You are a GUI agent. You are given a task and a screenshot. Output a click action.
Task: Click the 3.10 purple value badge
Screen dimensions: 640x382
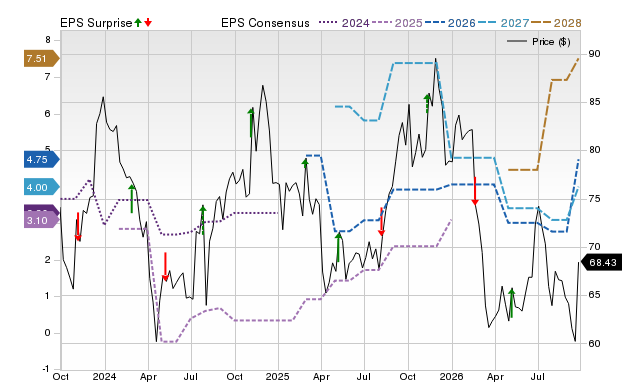click(41, 221)
